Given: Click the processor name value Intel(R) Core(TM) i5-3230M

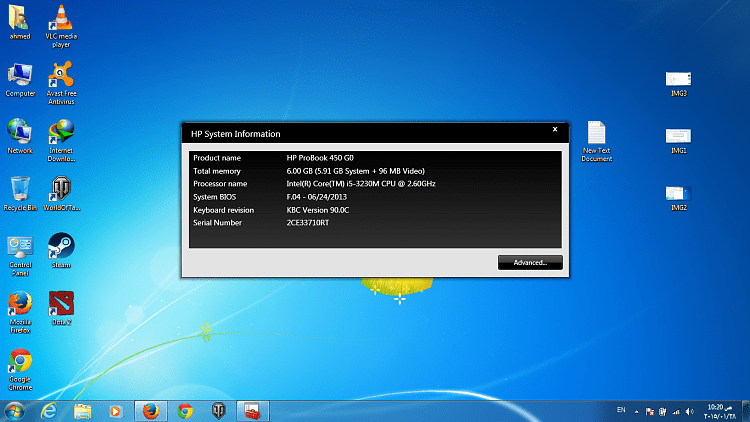Looking at the screenshot, I should (361, 184).
